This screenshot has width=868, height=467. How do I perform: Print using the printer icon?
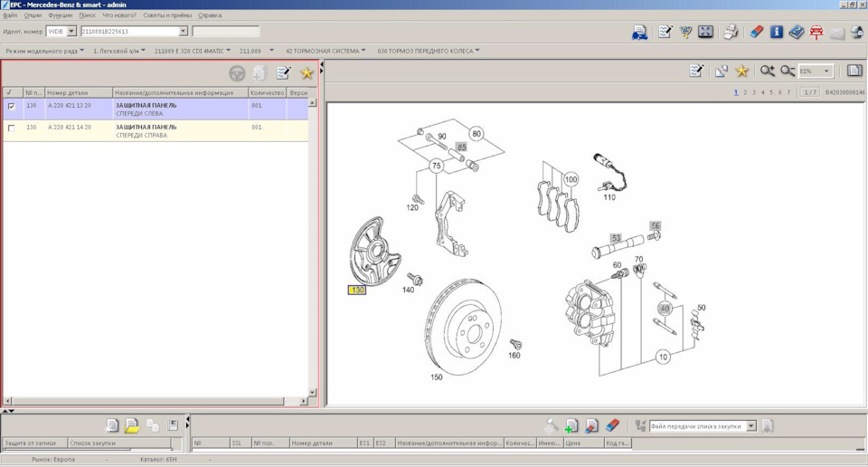pyautogui.click(x=731, y=33)
